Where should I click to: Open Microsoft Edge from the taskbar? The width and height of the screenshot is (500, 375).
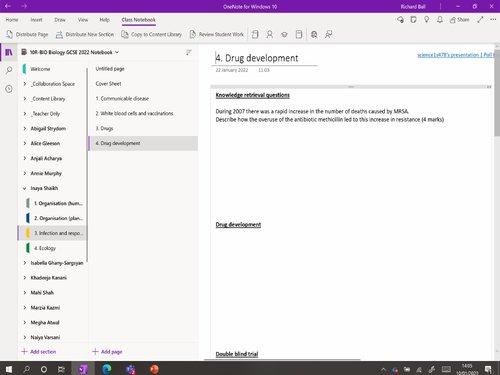pos(107,369)
